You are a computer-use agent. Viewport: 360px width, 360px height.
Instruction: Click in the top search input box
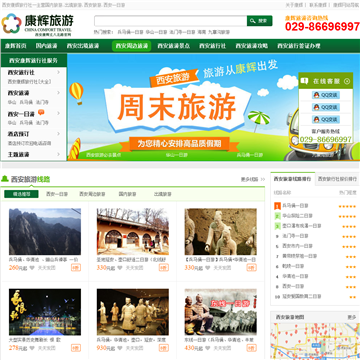pyautogui.click(x=170, y=21)
